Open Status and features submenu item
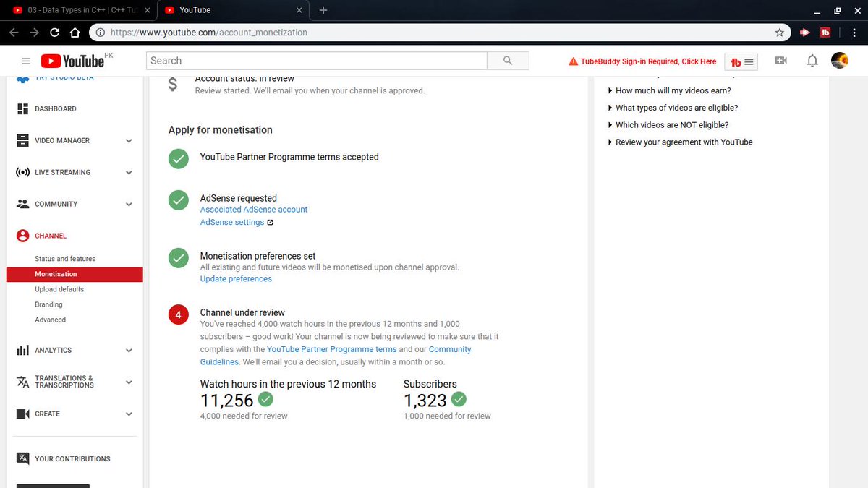Screen dimensions: 868x488 click(65, 259)
